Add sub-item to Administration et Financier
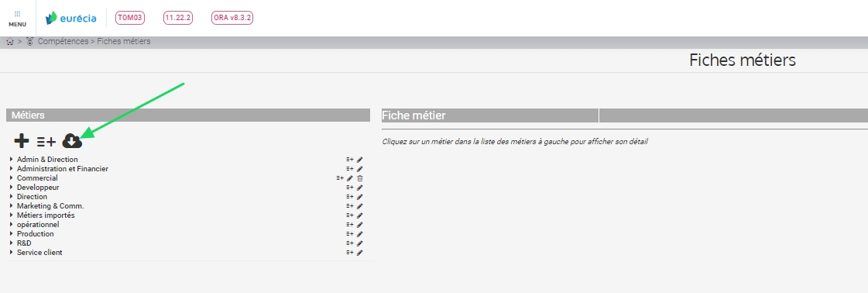 pyautogui.click(x=350, y=169)
